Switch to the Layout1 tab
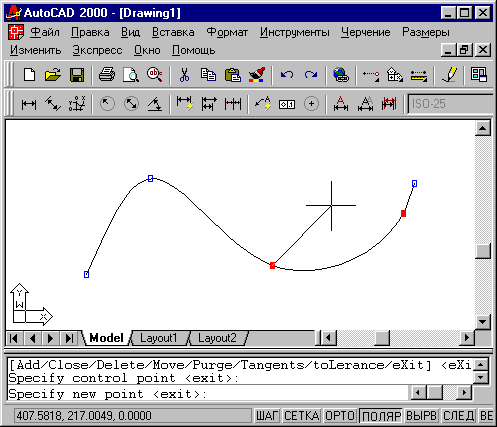The width and height of the screenshot is (497, 427). point(158,338)
